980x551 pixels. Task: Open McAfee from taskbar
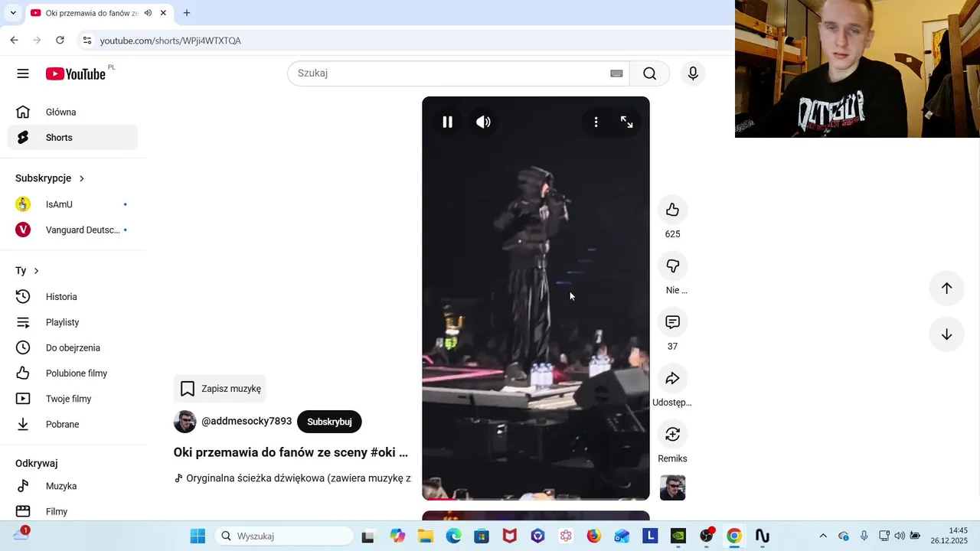tap(509, 536)
